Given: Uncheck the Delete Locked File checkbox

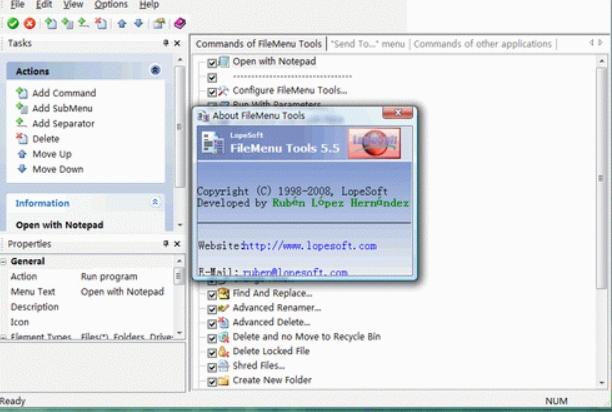Looking at the screenshot, I should [x=212, y=353].
